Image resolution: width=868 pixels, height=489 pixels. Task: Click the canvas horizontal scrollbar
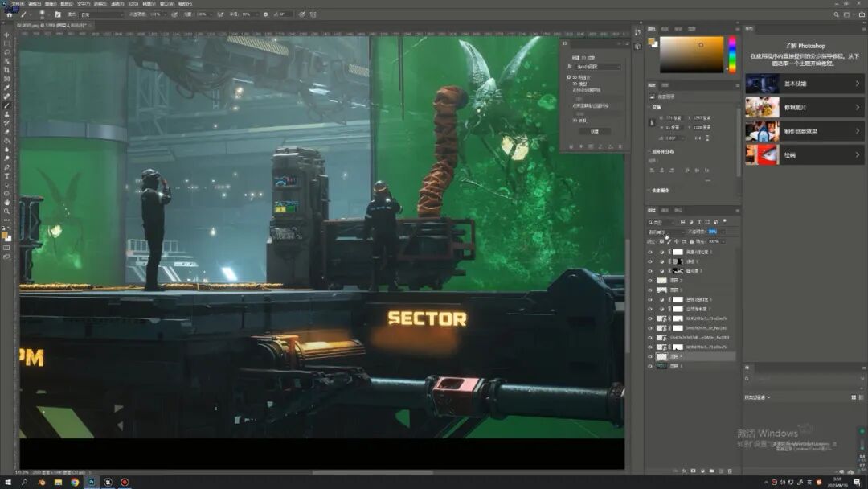tap(373, 472)
